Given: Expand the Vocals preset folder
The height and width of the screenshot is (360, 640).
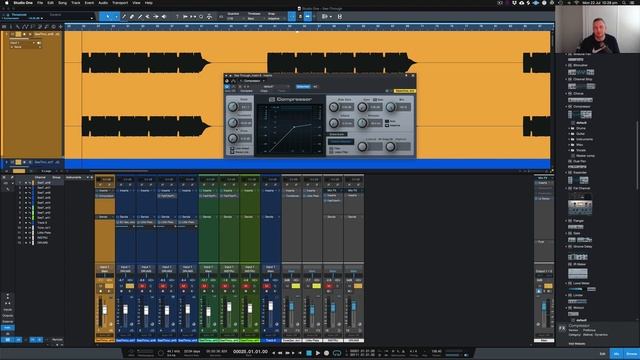Looking at the screenshot, I should [x=570, y=150].
